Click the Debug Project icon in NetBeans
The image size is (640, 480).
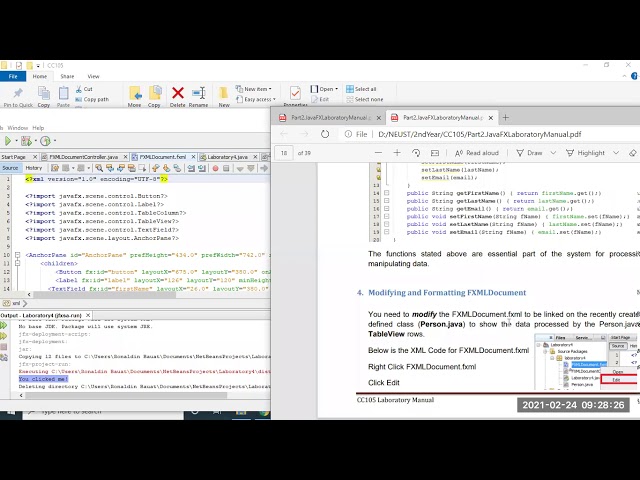click(x=26, y=141)
